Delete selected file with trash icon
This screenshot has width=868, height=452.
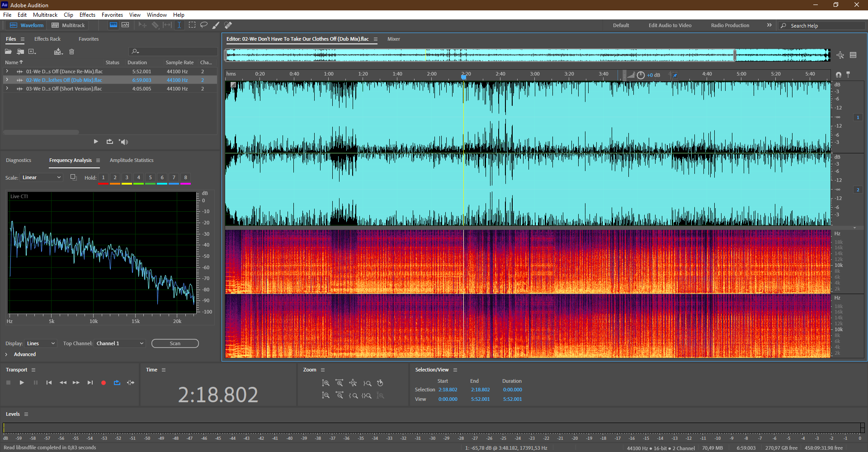(x=71, y=52)
